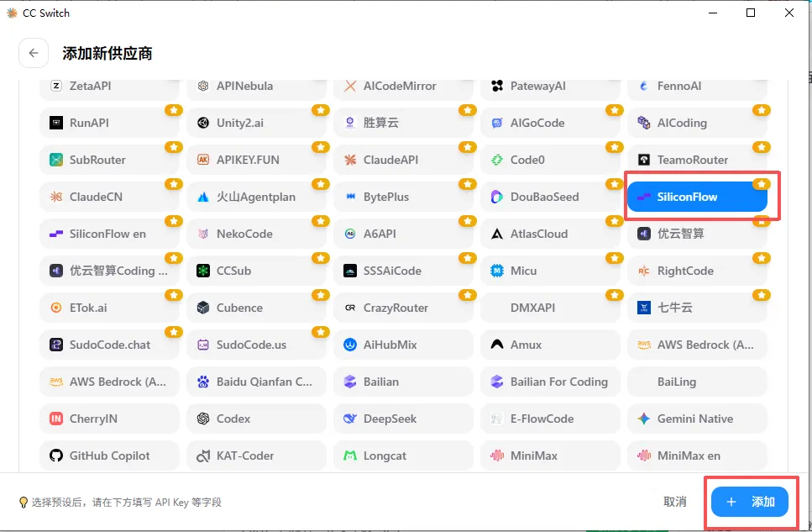The image size is (812, 532).
Task: Select AWS Bedrock preset beside Baidu Qianfan
Action: [x=109, y=382]
